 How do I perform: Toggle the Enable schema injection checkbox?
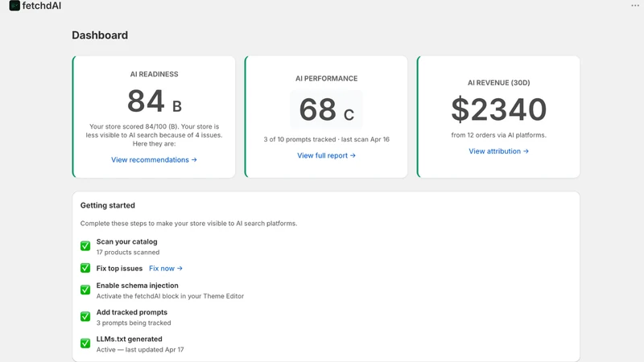[x=85, y=290]
